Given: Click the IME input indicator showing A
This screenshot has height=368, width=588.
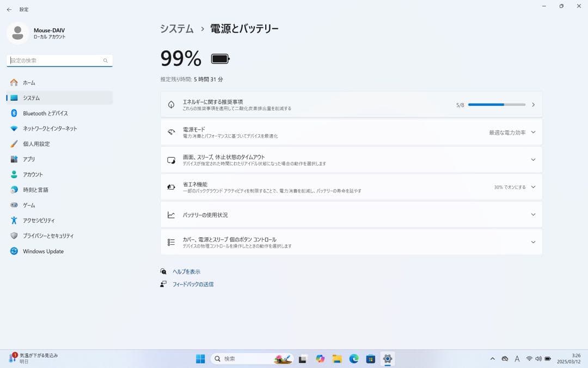Looking at the screenshot, I should (517, 359).
